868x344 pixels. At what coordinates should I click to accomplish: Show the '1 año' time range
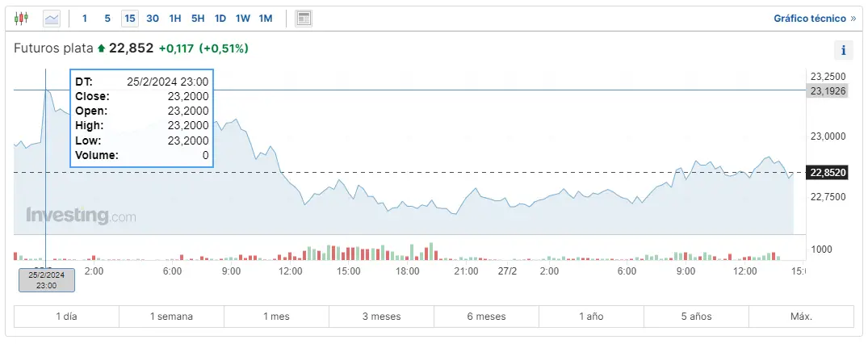591,317
